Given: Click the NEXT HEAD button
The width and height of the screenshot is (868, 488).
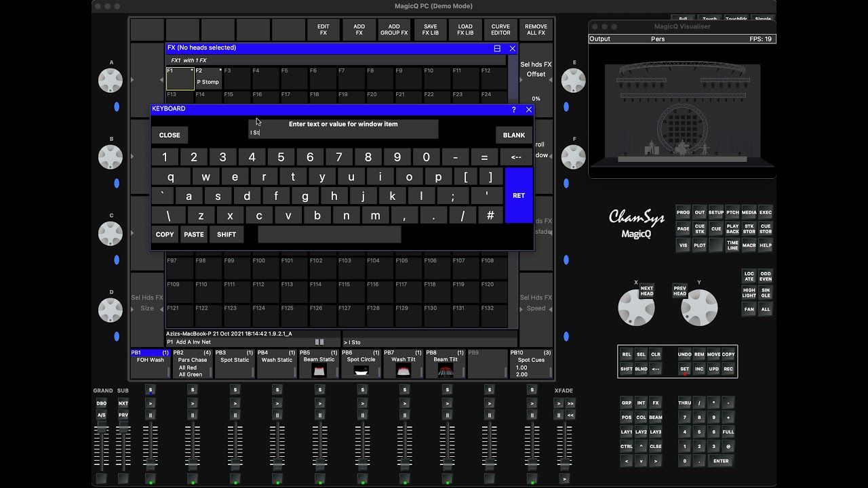Looking at the screenshot, I should [647, 291].
